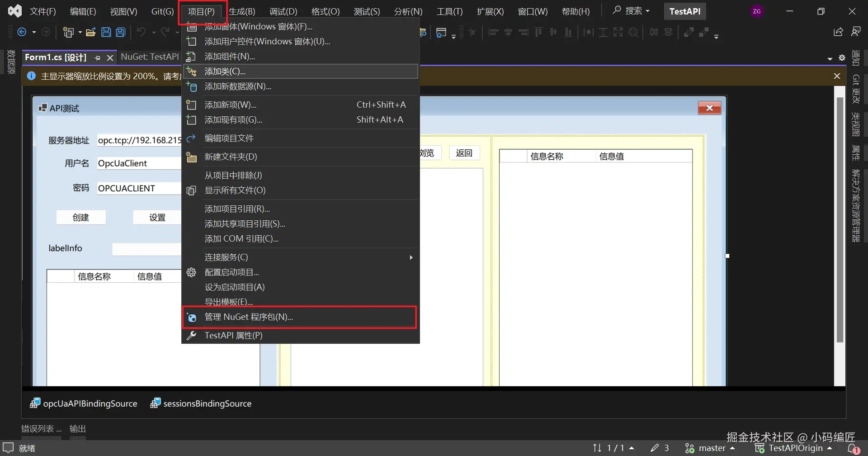Click the pending changes pencil 3 indicator

(660, 448)
